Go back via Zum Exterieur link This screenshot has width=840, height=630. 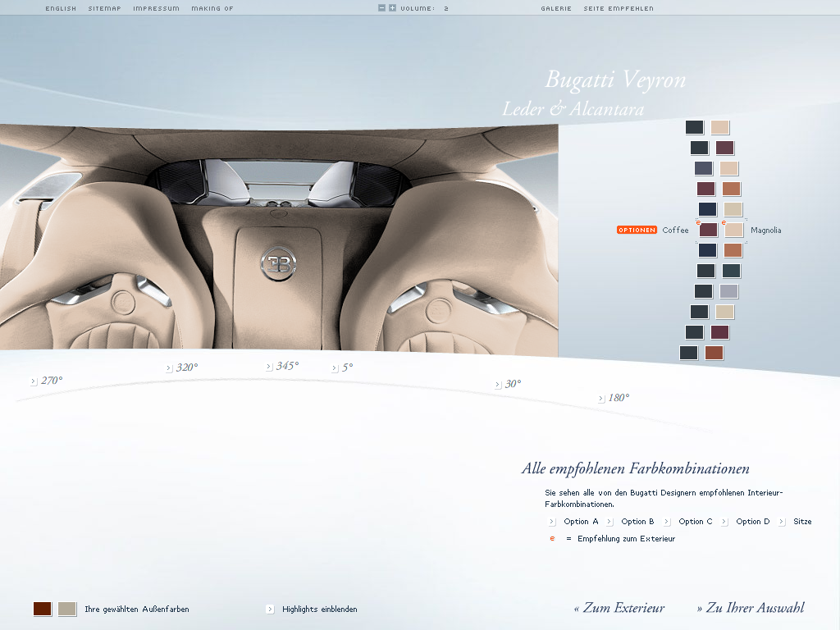pyautogui.click(x=619, y=608)
